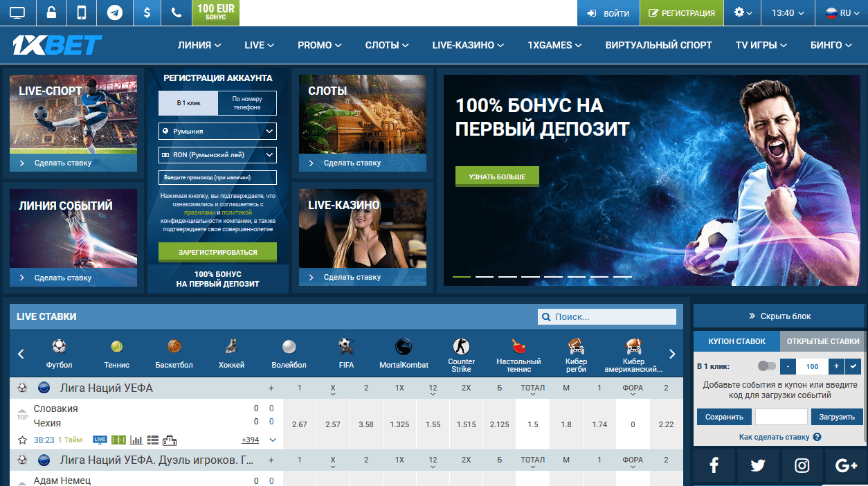
Task: Click the 1XBET logo
Action: [57, 45]
